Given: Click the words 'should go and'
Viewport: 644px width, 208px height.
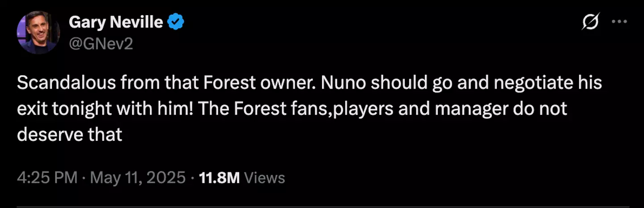Looking at the screenshot, I should (x=424, y=84).
